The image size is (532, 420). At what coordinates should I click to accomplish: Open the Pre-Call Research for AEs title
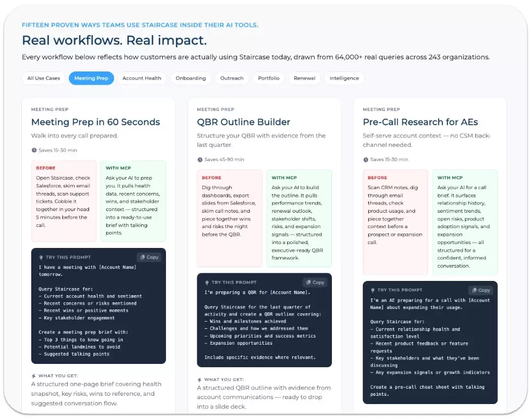(x=420, y=122)
